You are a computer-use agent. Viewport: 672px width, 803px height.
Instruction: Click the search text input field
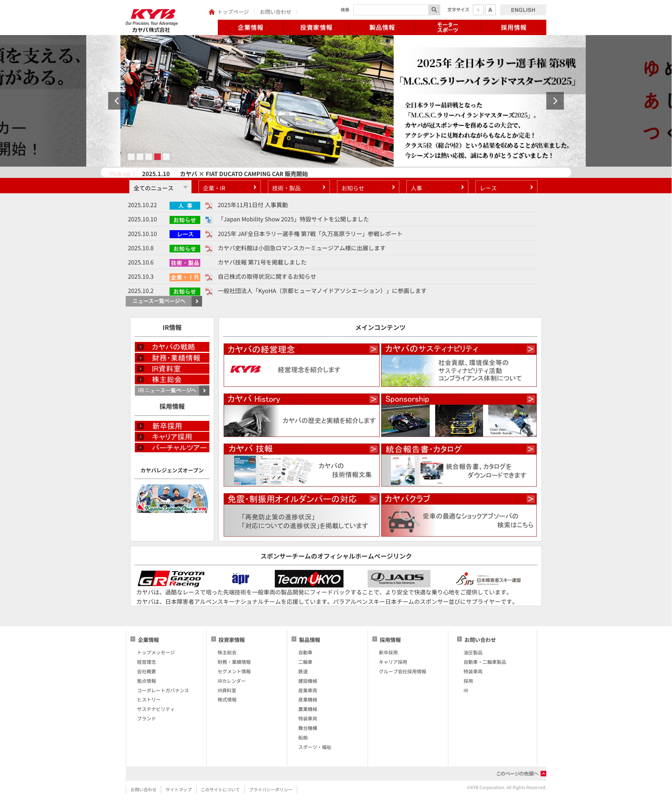390,10
